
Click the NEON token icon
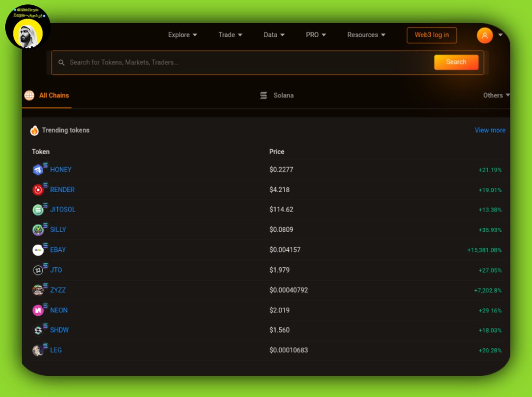pyautogui.click(x=38, y=310)
